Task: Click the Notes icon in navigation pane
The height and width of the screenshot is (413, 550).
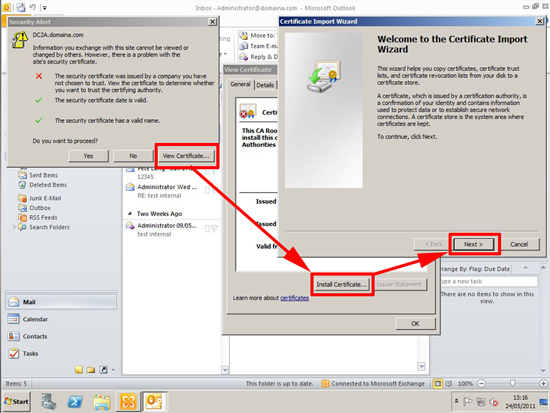Action: (x=79, y=369)
